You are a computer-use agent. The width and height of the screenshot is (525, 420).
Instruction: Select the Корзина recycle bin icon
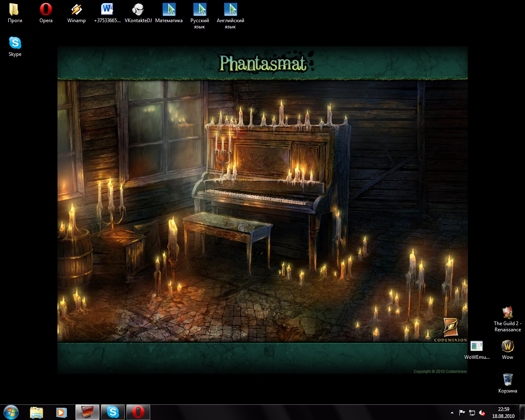coord(508,383)
